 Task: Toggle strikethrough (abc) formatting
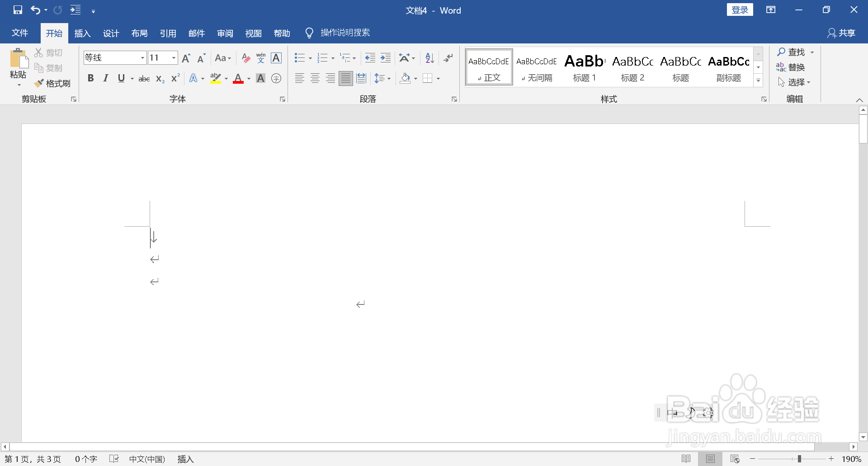tap(144, 79)
